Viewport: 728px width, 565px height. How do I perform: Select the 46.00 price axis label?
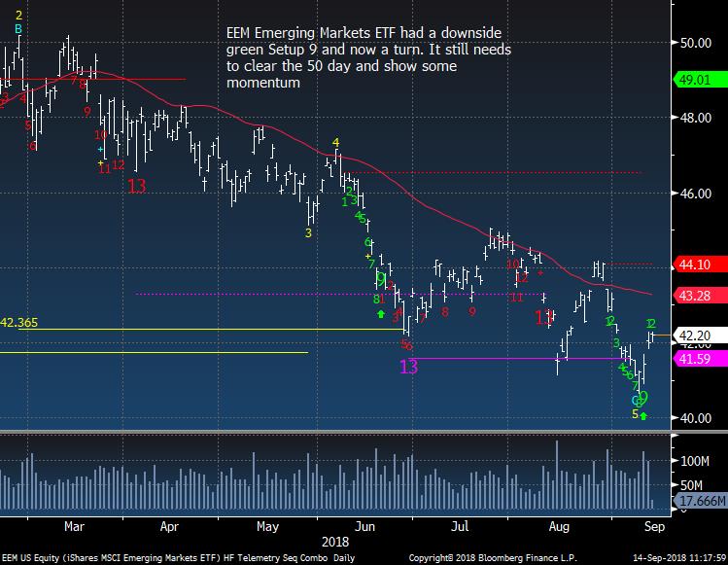696,194
